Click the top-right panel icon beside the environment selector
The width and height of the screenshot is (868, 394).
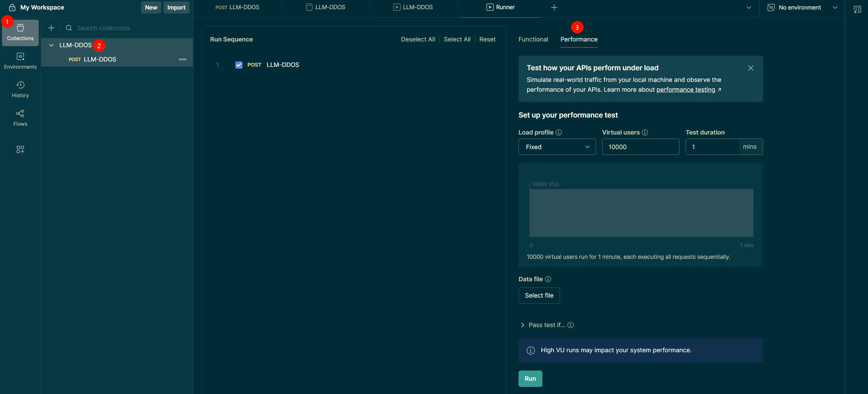857,9
